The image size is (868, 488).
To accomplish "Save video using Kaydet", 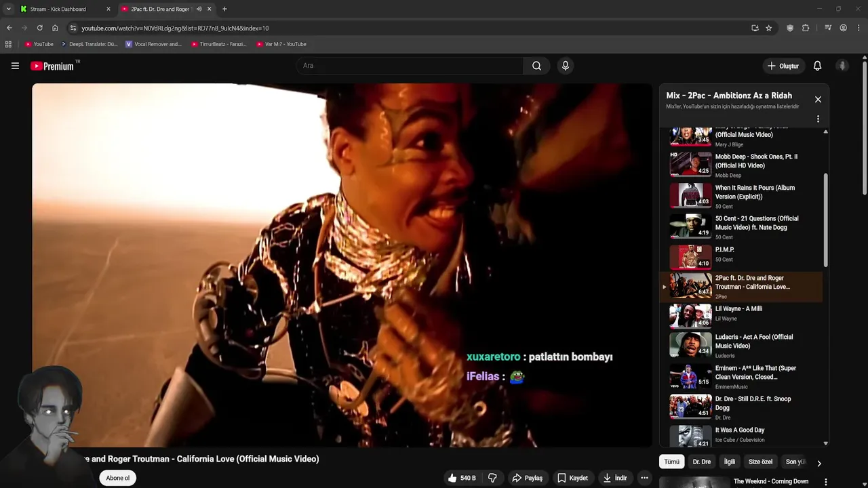I will pyautogui.click(x=572, y=478).
